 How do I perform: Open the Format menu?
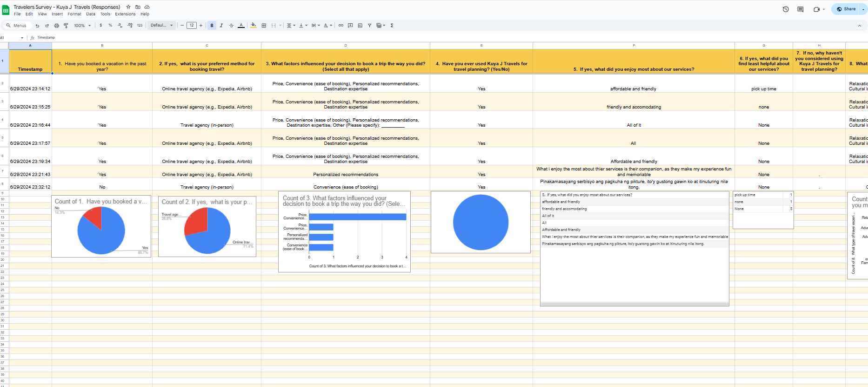click(x=74, y=14)
